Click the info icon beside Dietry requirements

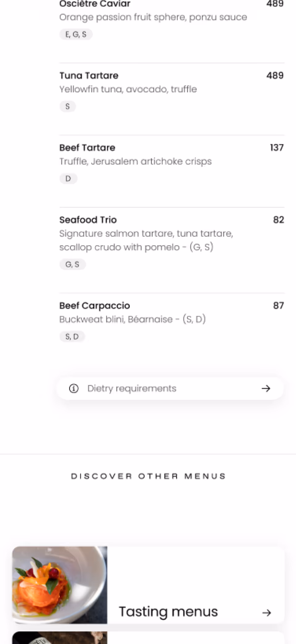tap(74, 388)
